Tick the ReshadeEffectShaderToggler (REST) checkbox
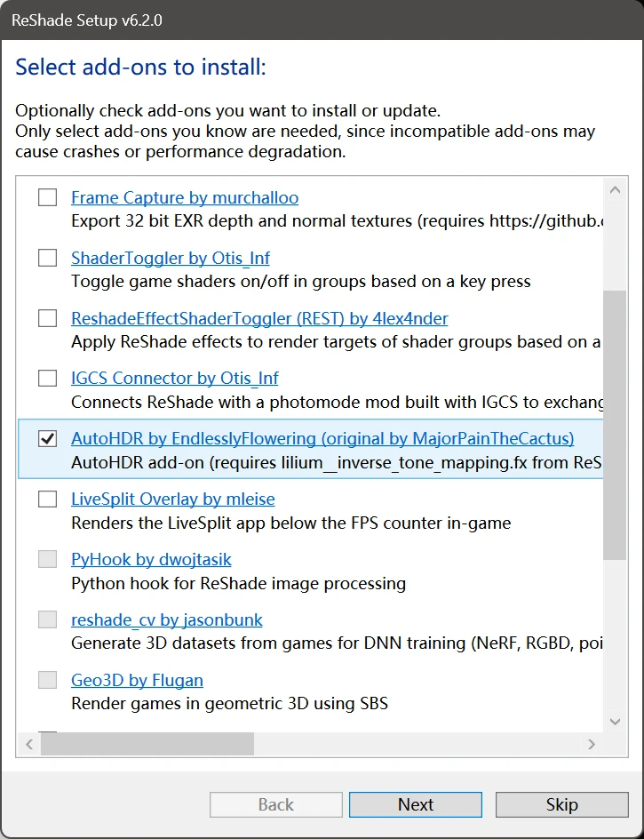This screenshot has height=839, width=644. pyautogui.click(x=47, y=318)
